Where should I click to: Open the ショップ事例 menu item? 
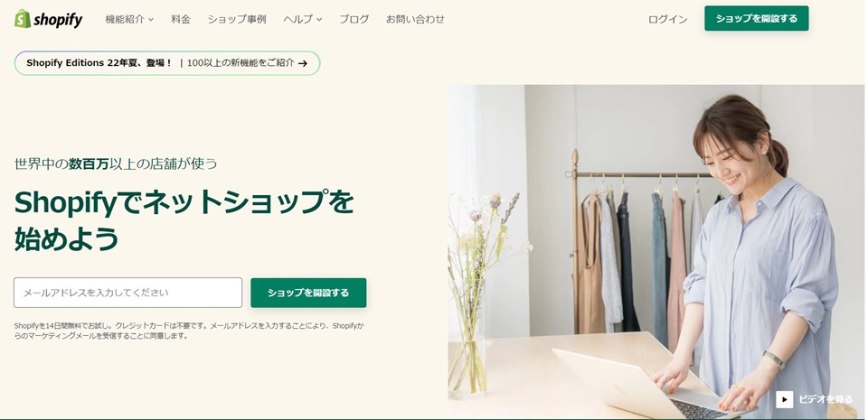pos(237,19)
